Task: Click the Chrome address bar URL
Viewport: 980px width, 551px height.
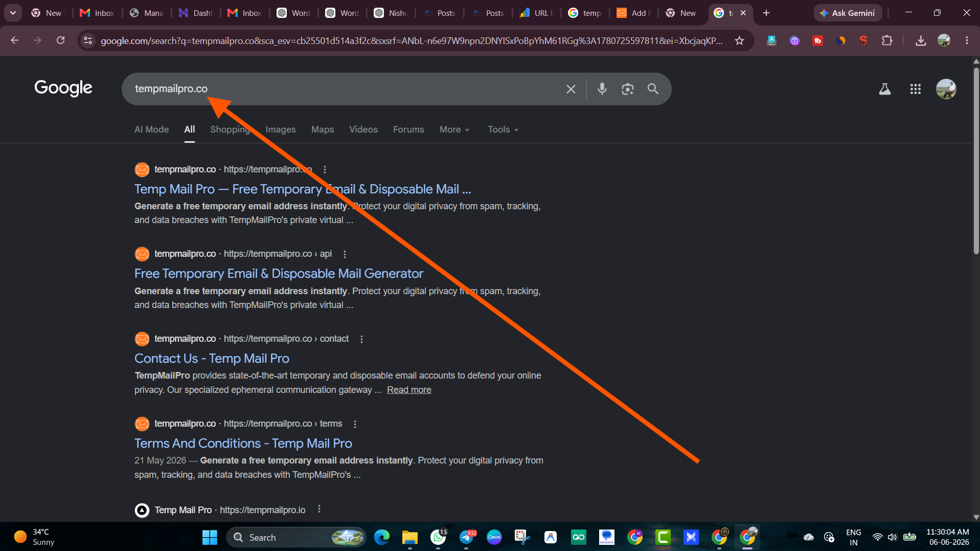Action: (x=412, y=40)
